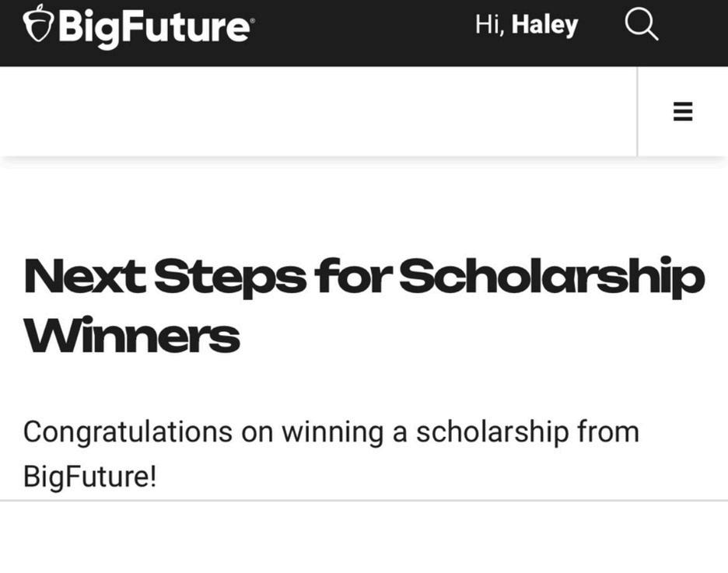728x573 pixels.
Task: Click the "BigFuture!" text ending the paragraph
Action: (89, 476)
